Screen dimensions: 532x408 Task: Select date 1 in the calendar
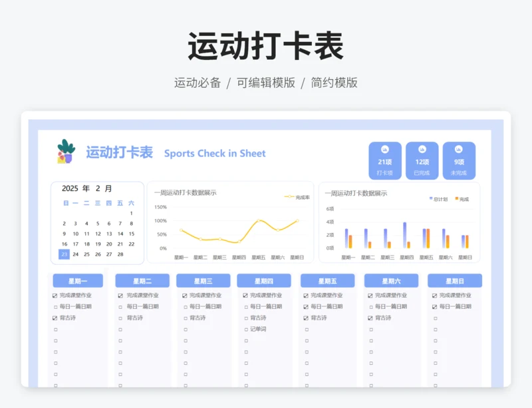[x=131, y=214]
